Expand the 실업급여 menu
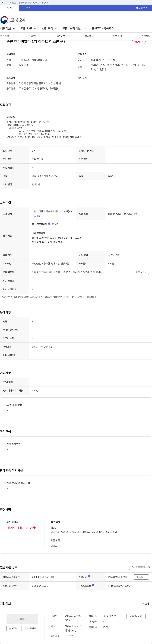 (x=50, y=28)
